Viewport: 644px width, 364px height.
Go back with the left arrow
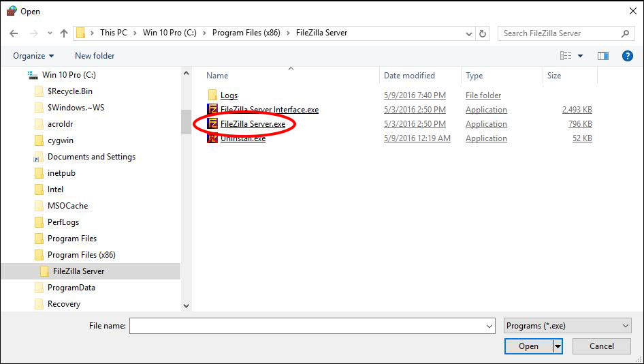(x=14, y=33)
